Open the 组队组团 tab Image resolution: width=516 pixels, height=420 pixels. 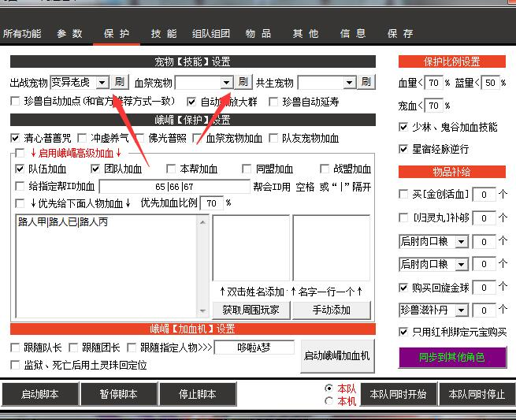211,34
